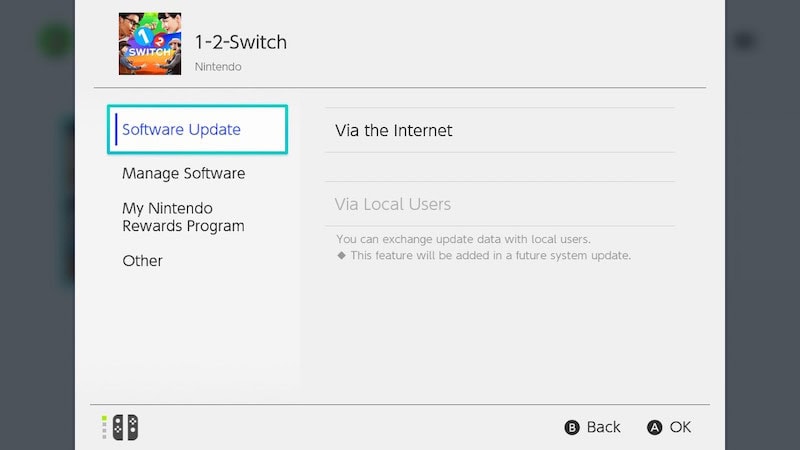Select the Other menu entry
Viewport: 800px width, 450px height.
pyautogui.click(x=142, y=261)
